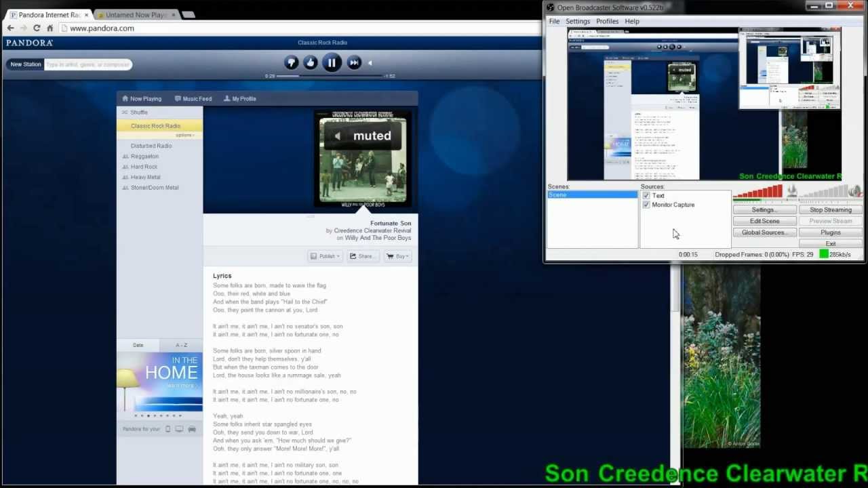Select the Heavy Metal station
The width and height of the screenshot is (868, 488).
coord(159,178)
